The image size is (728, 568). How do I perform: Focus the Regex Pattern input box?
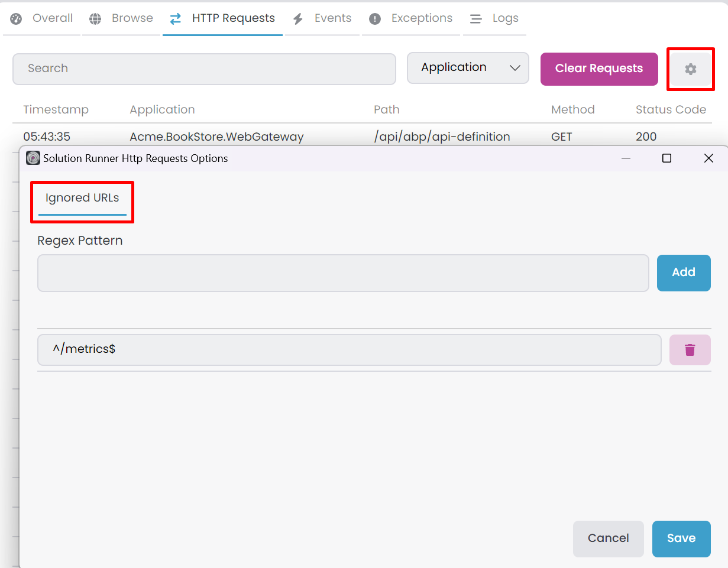click(x=343, y=272)
